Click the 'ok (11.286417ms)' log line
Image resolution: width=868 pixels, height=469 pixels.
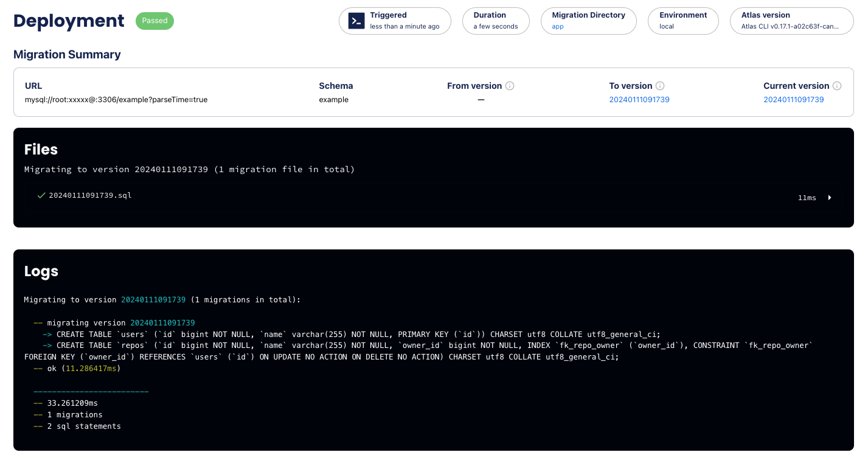(77, 369)
